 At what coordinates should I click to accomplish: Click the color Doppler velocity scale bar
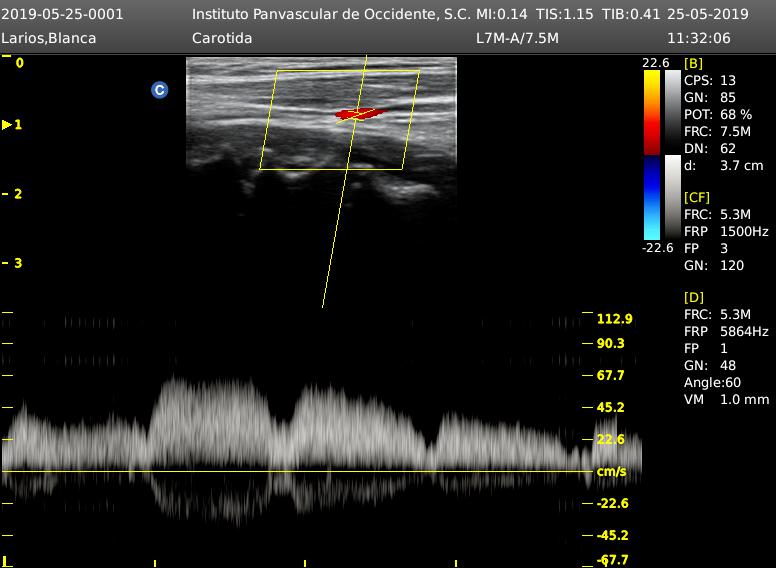[652, 155]
